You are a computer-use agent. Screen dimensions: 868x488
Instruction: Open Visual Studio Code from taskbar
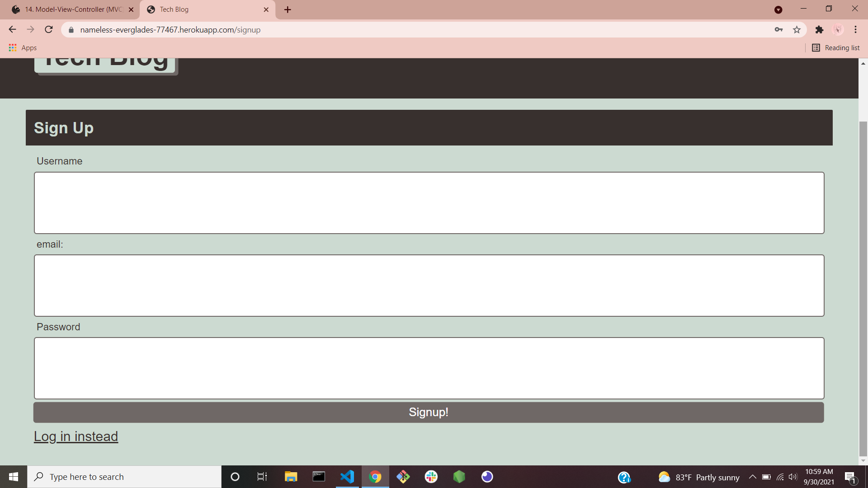click(x=347, y=477)
